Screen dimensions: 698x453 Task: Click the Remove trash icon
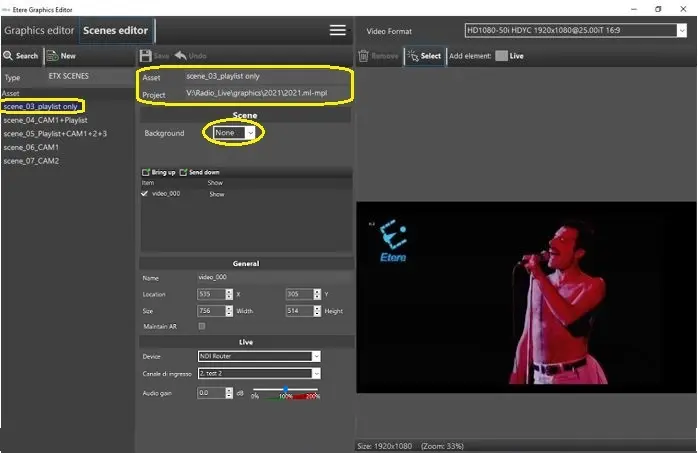tap(364, 56)
